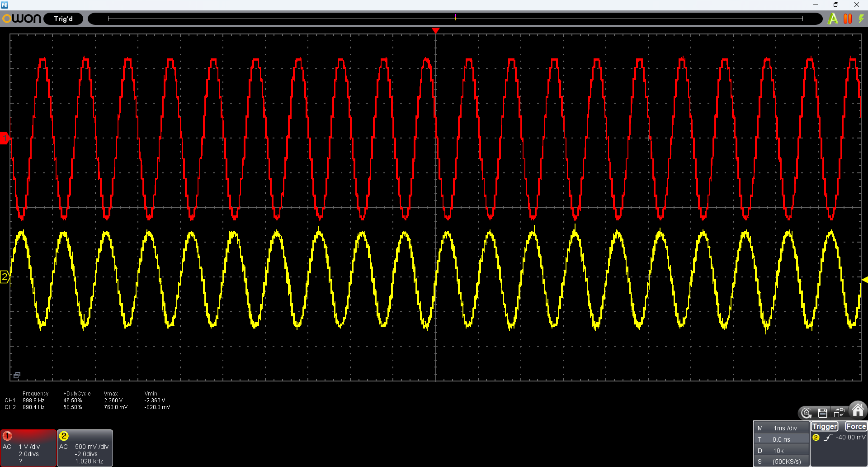Viewport: 868px width, 467px height.
Task: Toggle channel 2 using the yellow numbered badge
Action: [x=64, y=436]
